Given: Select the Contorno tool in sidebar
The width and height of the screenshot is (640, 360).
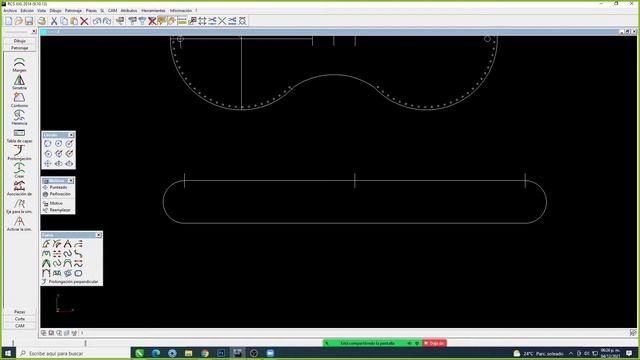Looking at the screenshot, I should (19, 100).
